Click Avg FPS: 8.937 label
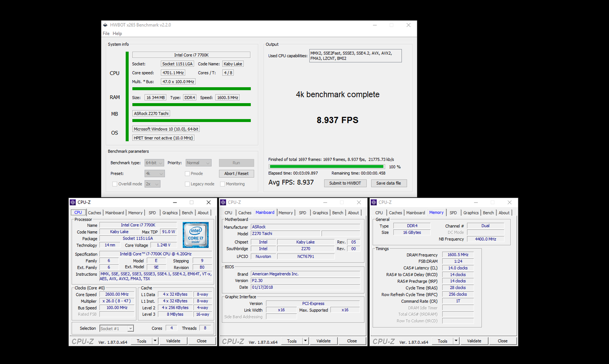 pos(291,182)
